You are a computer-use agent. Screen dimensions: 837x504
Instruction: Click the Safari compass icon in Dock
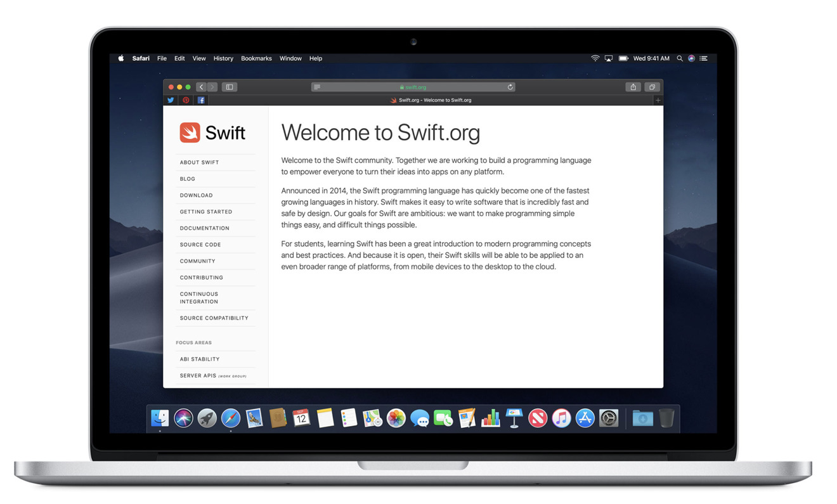(231, 418)
